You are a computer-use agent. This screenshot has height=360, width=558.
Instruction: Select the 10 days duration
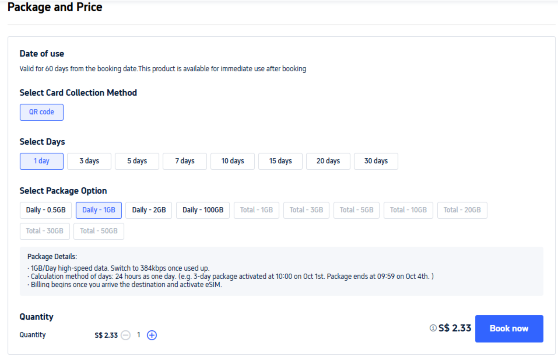point(233,161)
